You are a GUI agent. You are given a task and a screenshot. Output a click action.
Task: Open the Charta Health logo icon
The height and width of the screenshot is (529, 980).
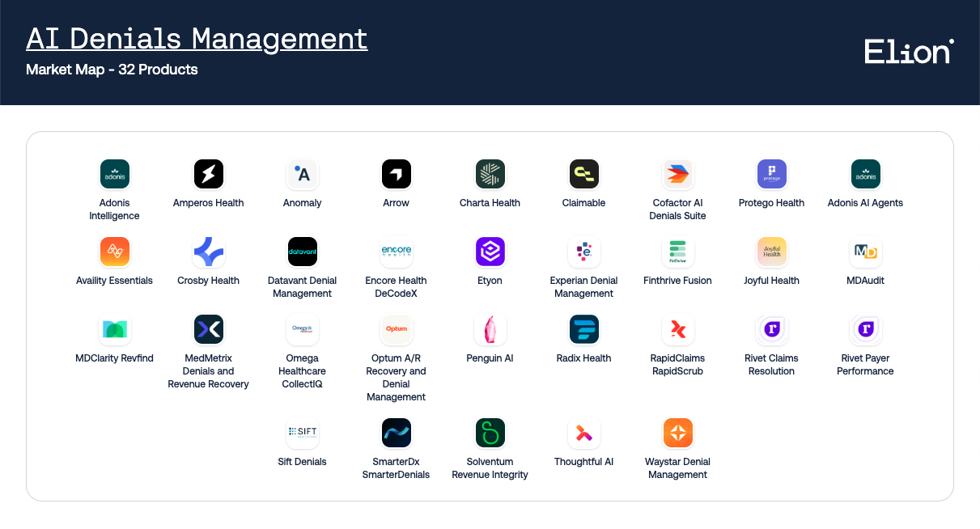(x=490, y=174)
